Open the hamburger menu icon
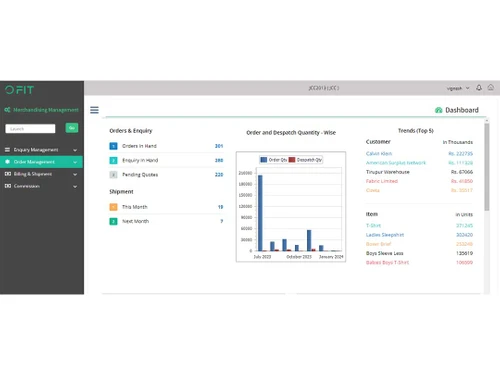This screenshot has height=375, width=500. click(94, 110)
